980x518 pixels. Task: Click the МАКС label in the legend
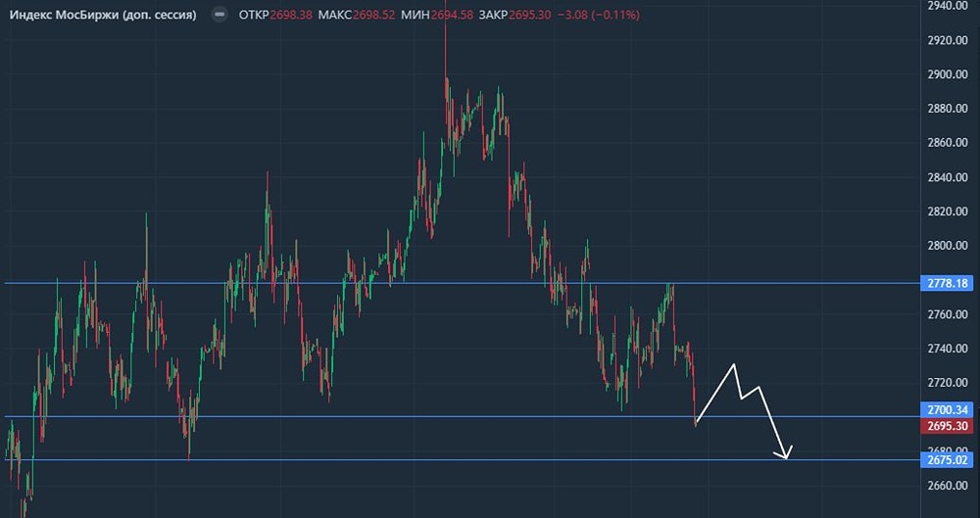tap(335, 15)
